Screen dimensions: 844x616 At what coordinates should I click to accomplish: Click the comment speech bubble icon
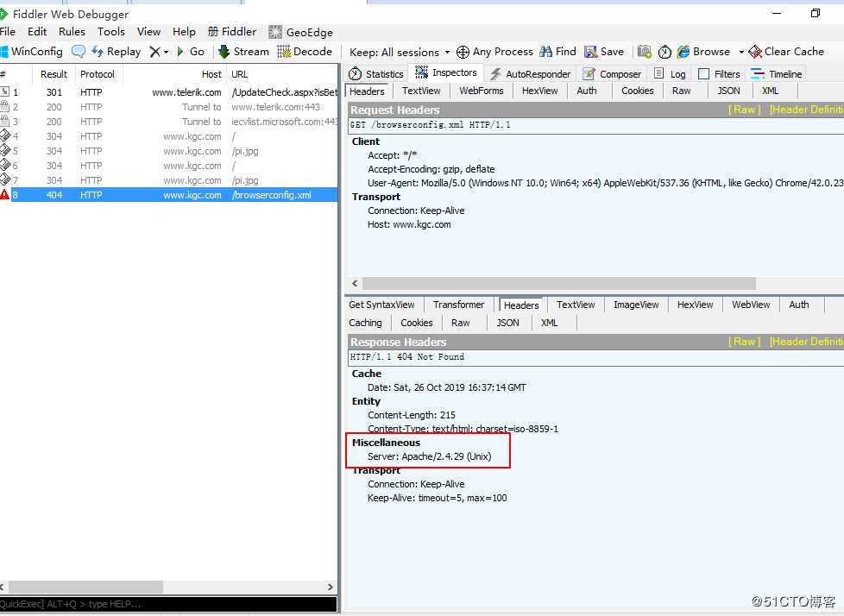78,52
